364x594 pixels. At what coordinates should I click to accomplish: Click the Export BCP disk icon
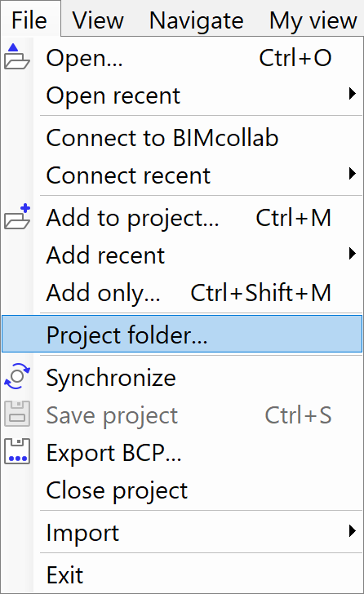pyautogui.click(x=17, y=451)
